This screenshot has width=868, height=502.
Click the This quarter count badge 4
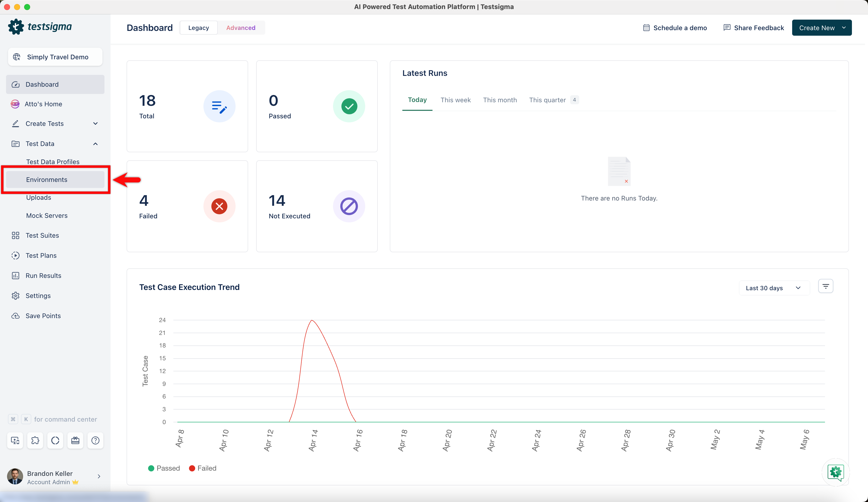[574, 100]
